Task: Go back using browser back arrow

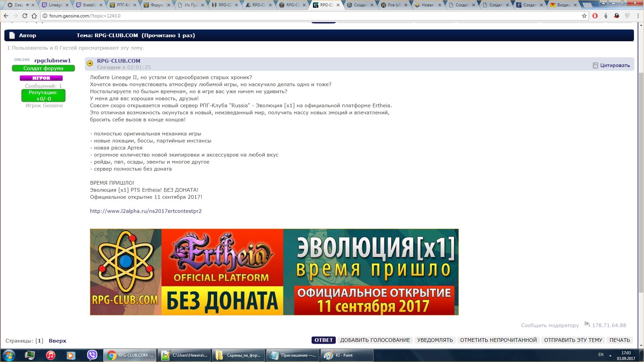Action: [x=6, y=16]
